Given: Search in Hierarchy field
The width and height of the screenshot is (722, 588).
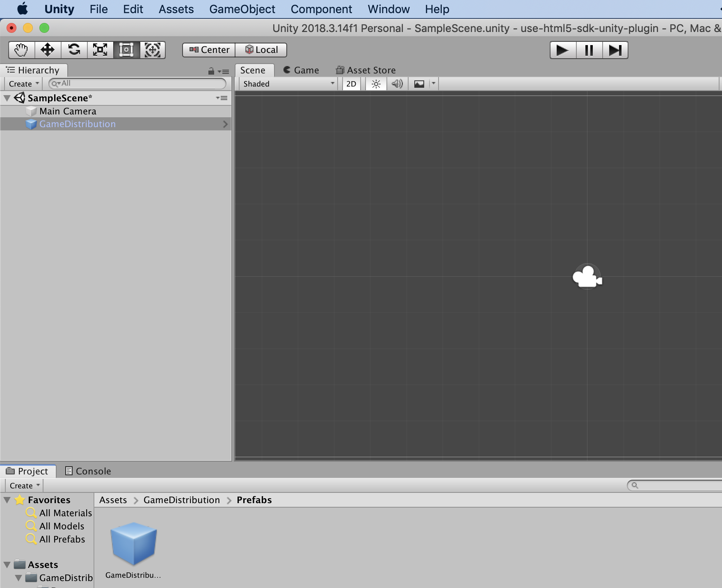Looking at the screenshot, I should [x=137, y=84].
